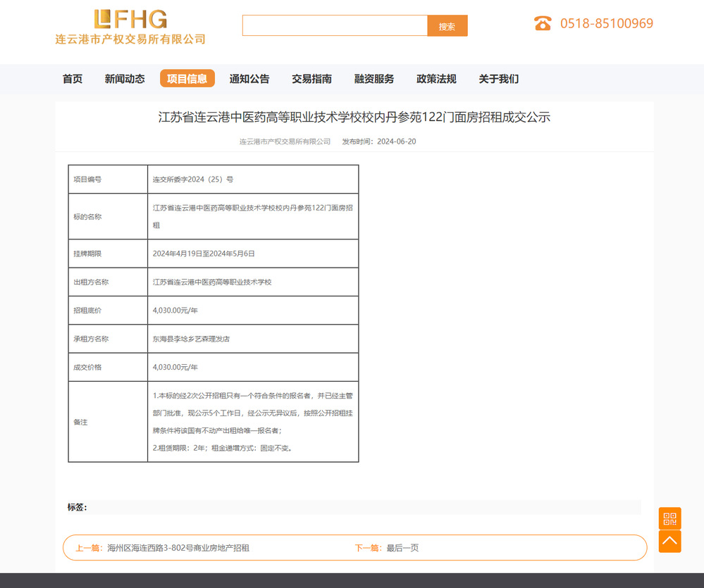Viewport: 704px width, 588px height.
Task: Click the publisher name below the headline
Action: tap(285, 142)
